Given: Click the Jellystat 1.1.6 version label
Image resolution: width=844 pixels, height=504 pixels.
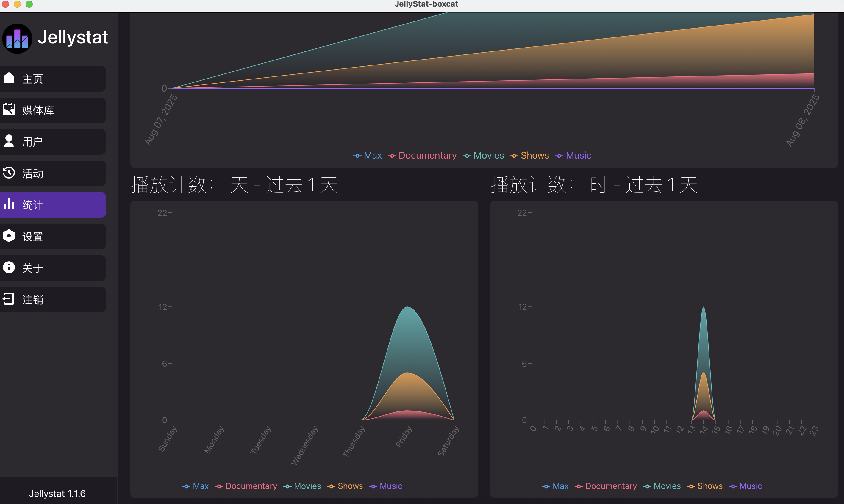Looking at the screenshot, I should (57, 494).
